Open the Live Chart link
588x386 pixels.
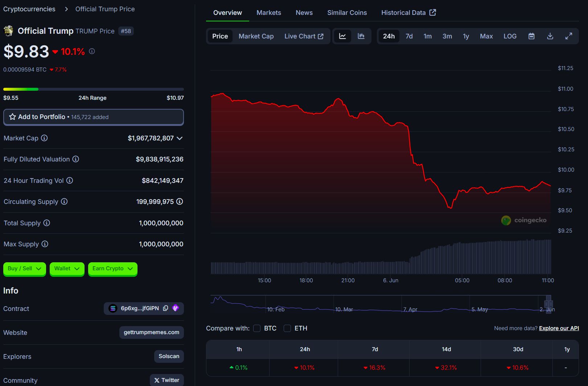coord(304,36)
